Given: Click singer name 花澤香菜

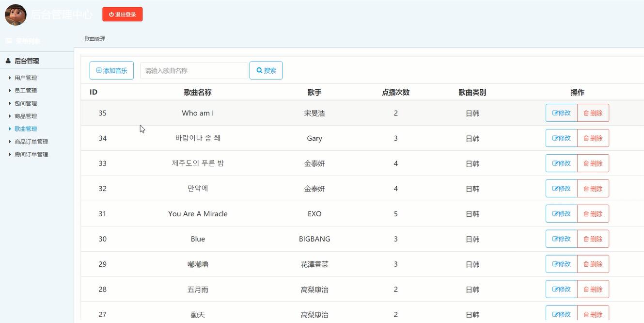Looking at the screenshot, I should point(314,264).
